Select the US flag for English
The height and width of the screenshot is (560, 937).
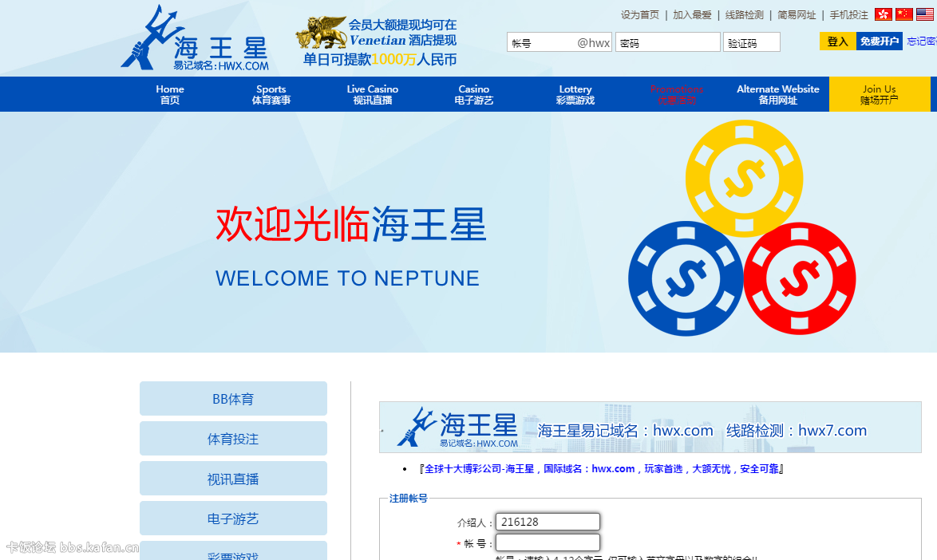(x=924, y=14)
